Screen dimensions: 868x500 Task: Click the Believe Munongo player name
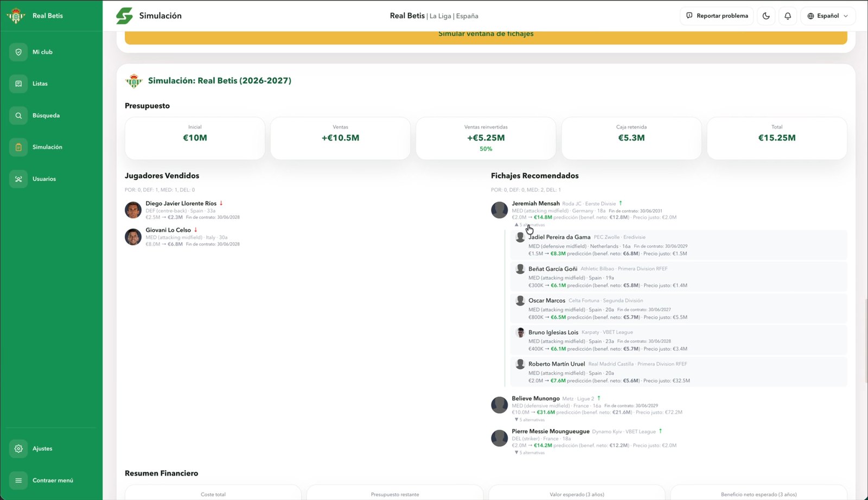pos(535,398)
